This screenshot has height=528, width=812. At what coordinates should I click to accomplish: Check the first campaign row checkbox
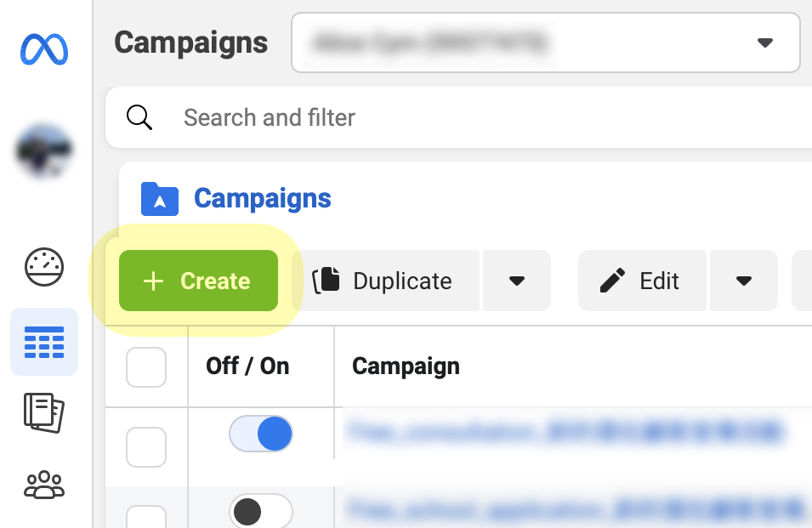pos(146,446)
